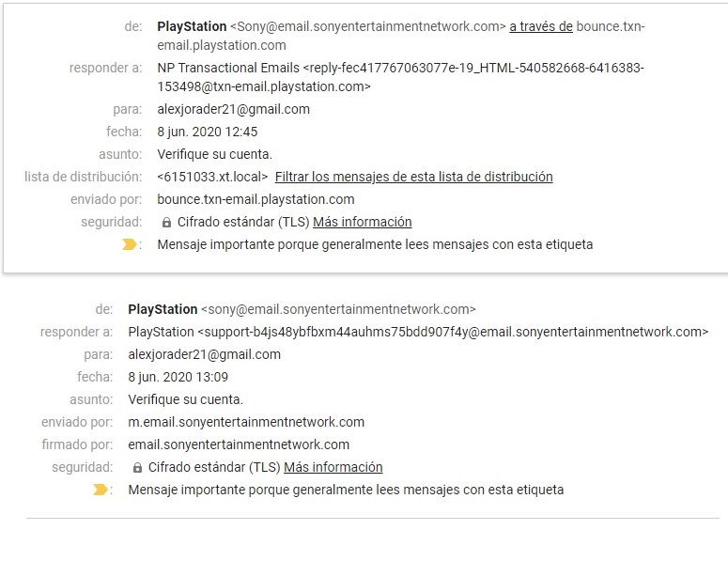The height and width of the screenshot is (561, 728).
Task: Click the m.email.sonyentertainmentnetwork.com sending domain
Action: (x=246, y=422)
